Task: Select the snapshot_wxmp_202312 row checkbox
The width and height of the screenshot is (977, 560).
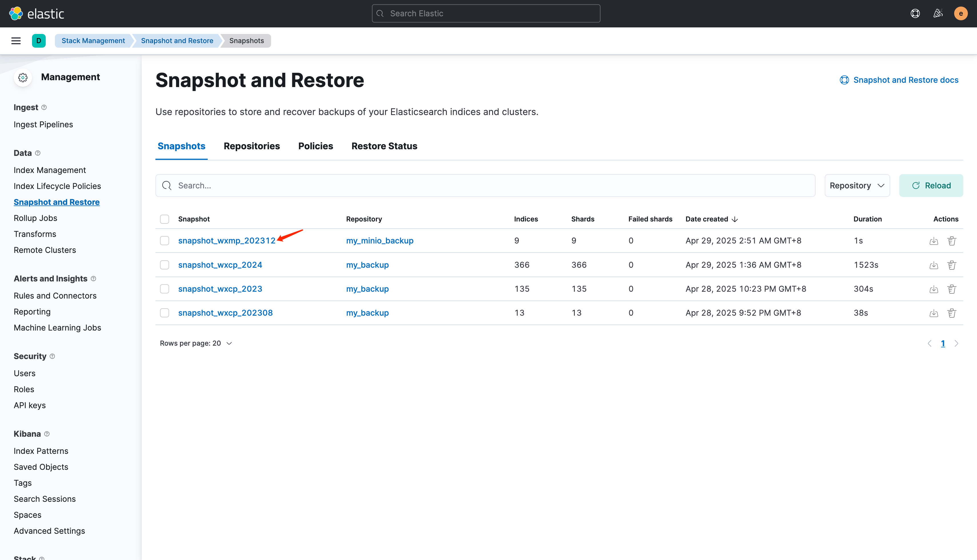Action: tap(164, 241)
